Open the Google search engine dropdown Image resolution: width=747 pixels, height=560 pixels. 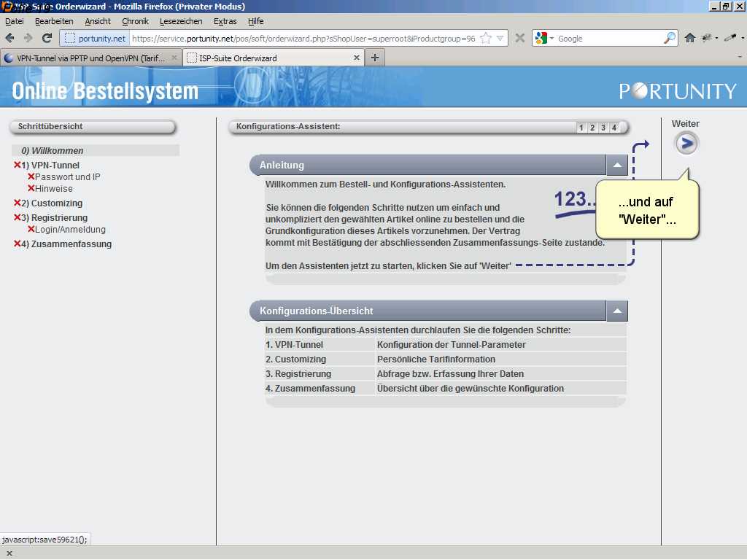click(x=544, y=38)
